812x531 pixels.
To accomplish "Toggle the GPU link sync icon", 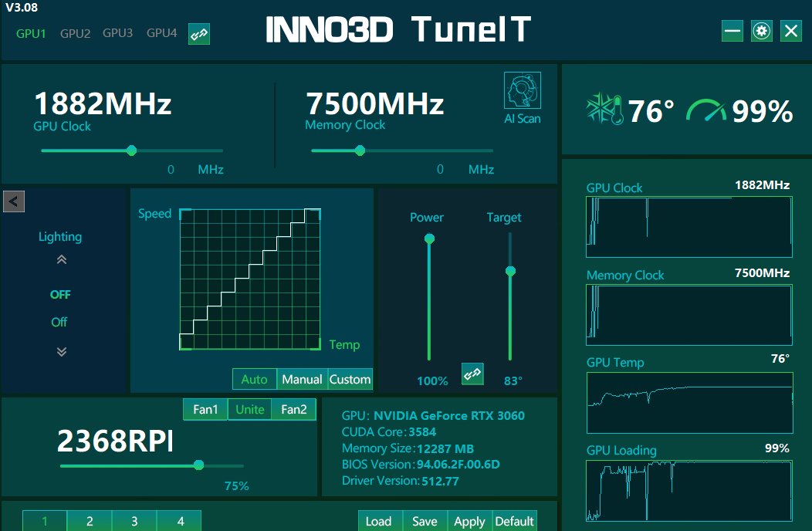I will click(x=199, y=34).
